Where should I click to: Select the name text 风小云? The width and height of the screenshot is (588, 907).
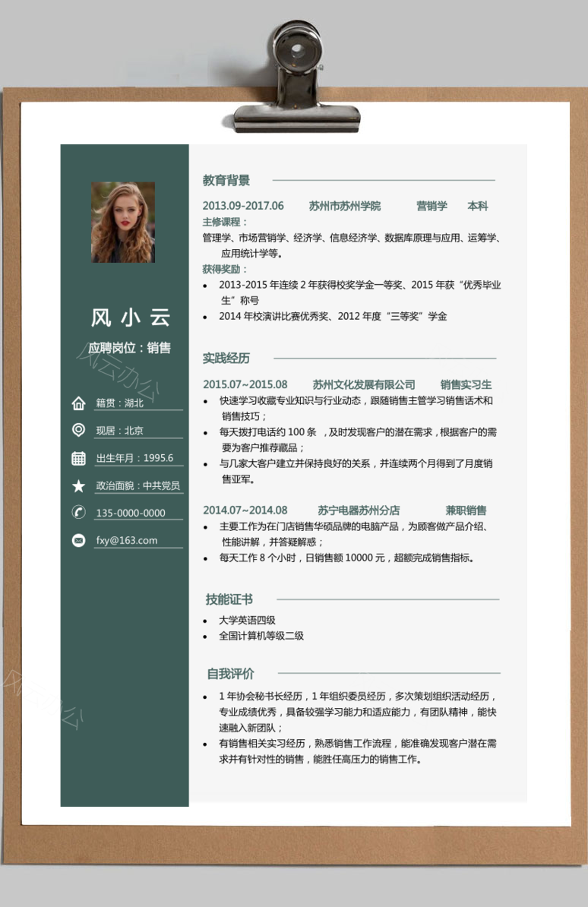pyautogui.click(x=131, y=318)
